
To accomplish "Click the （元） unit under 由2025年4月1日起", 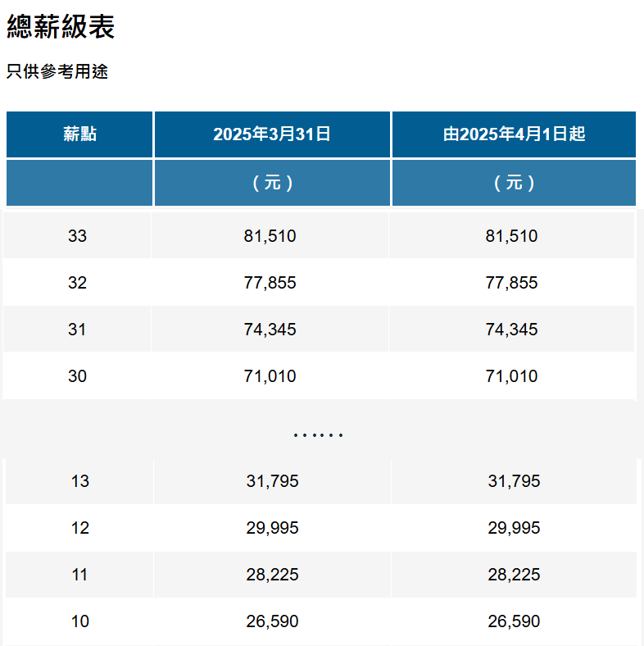I will coord(514,183).
